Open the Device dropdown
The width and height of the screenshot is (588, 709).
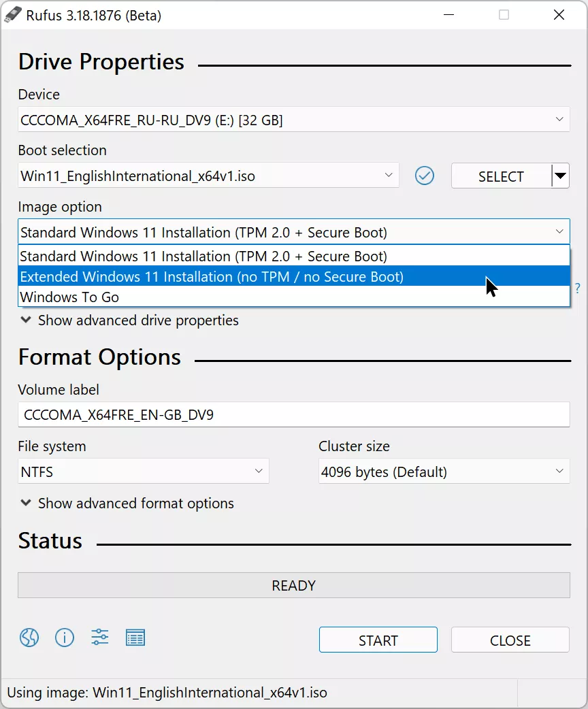tap(294, 120)
